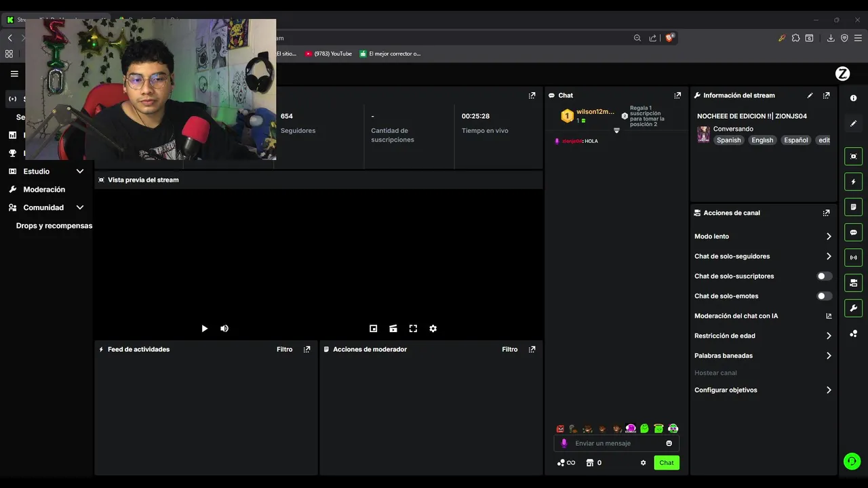Viewport: 868px width, 488px height.
Task: Open the YouTube bookmark
Action: pos(328,54)
